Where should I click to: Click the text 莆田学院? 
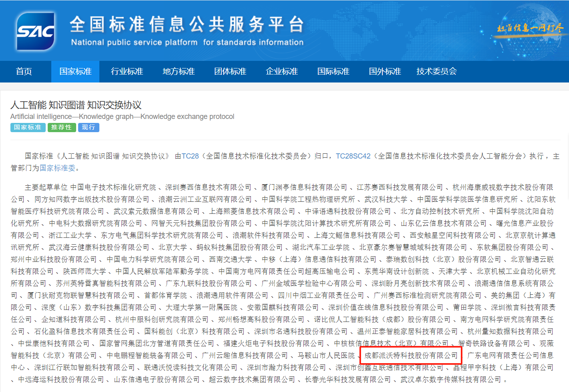[x=467, y=308]
